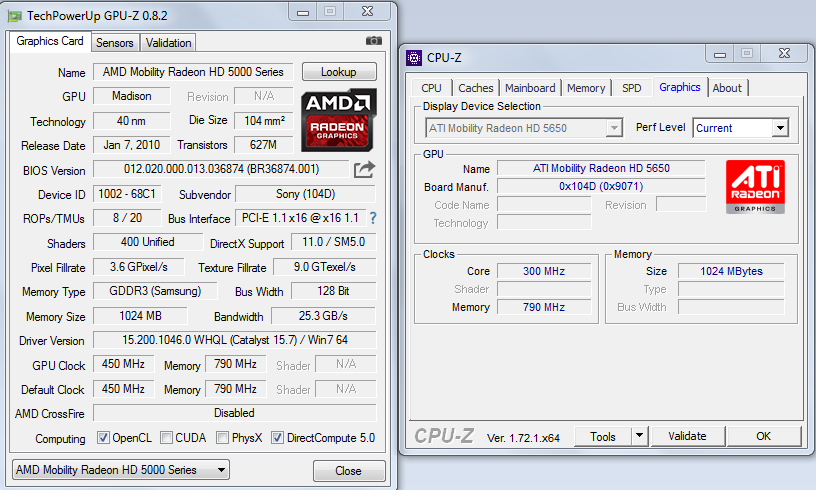Toggle the OpenCL checkbox

click(x=103, y=437)
